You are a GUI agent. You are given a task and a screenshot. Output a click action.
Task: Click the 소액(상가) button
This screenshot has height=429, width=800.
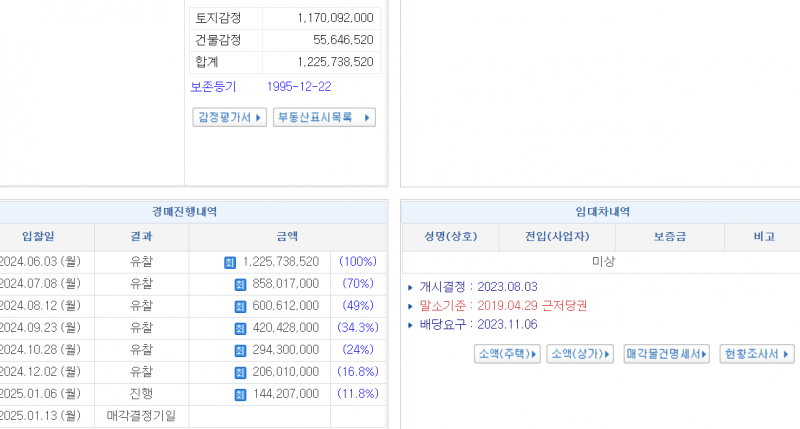point(580,354)
